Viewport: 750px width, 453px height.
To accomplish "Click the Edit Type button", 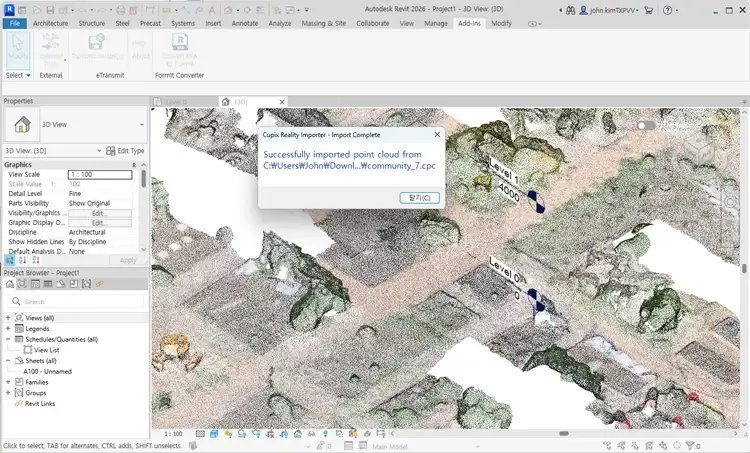I will point(125,151).
